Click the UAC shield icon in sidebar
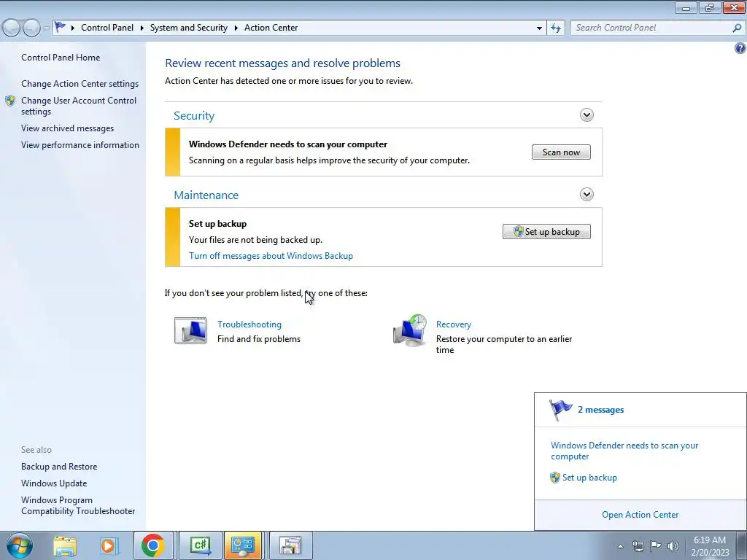This screenshot has height=560, width=747. click(10, 101)
